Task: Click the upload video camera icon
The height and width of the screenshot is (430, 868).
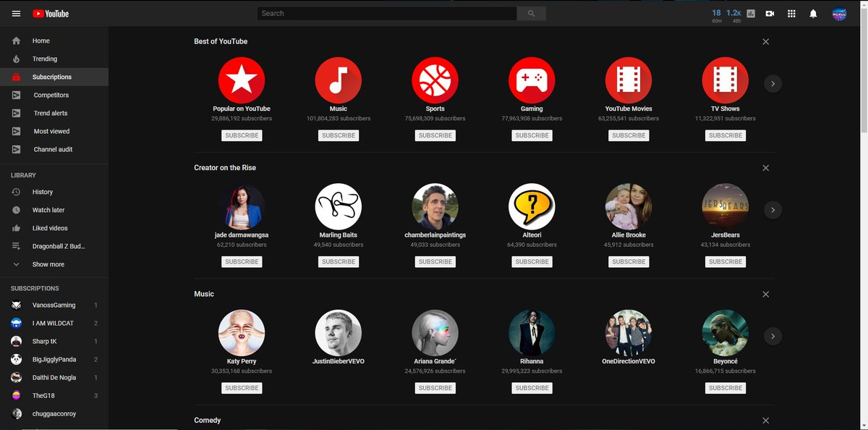Action: pos(770,13)
